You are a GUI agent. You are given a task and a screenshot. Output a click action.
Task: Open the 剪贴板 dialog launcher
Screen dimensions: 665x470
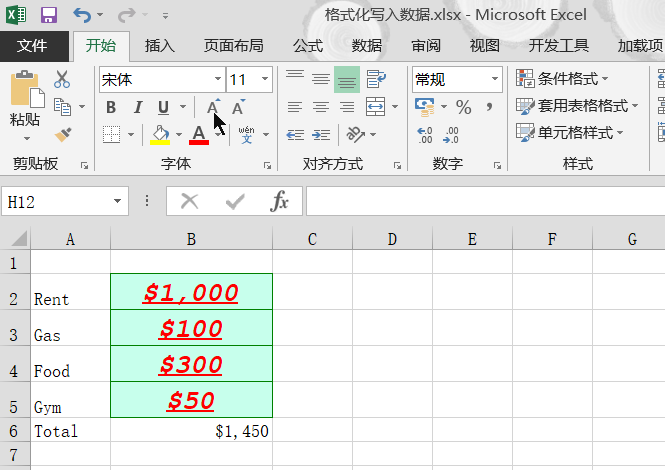pyautogui.click(x=84, y=165)
